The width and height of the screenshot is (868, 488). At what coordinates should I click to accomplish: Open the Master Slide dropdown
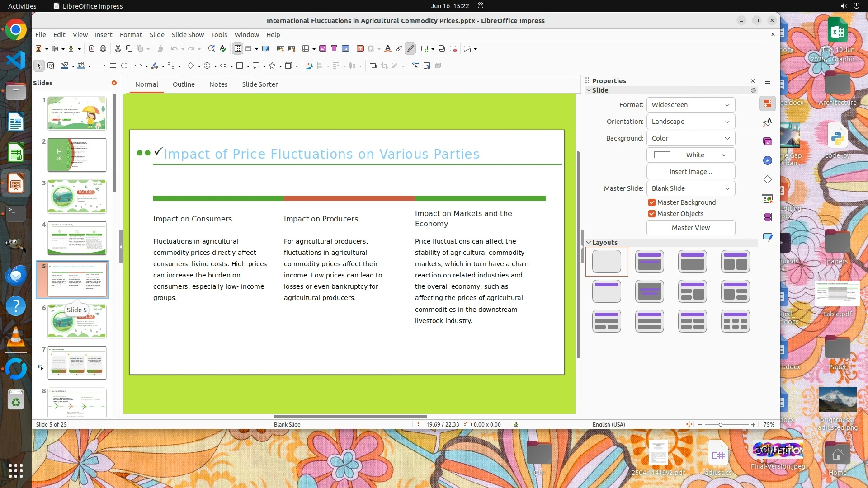[x=690, y=188]
